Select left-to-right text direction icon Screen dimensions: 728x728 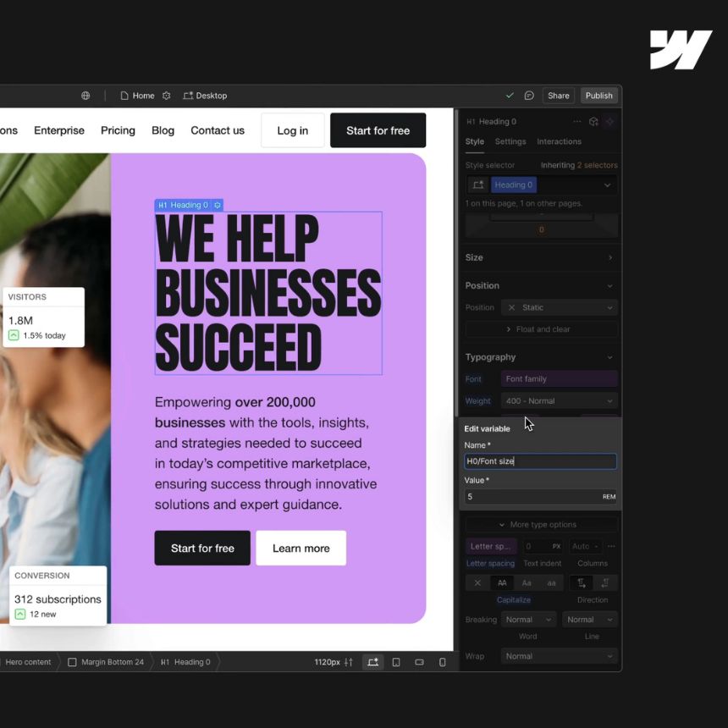coord(582,582)
